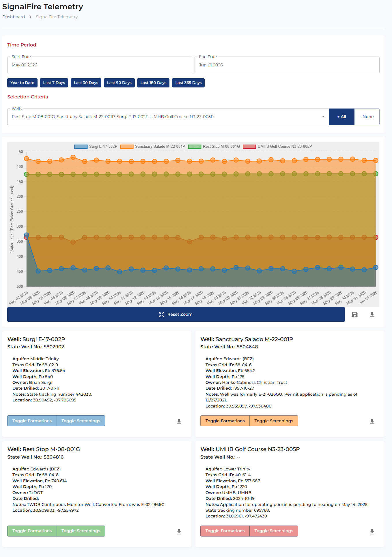Click Well: Sanctuary Salado M-22-001P heading
Screen dimensions: 392x557
[247, 339]
